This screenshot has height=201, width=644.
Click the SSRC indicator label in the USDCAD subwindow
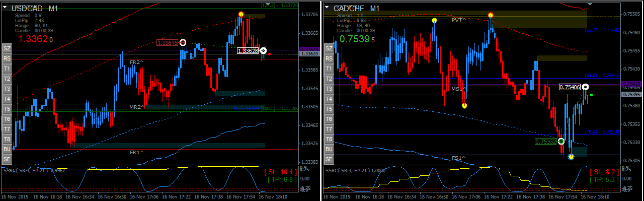pos(35,170)
